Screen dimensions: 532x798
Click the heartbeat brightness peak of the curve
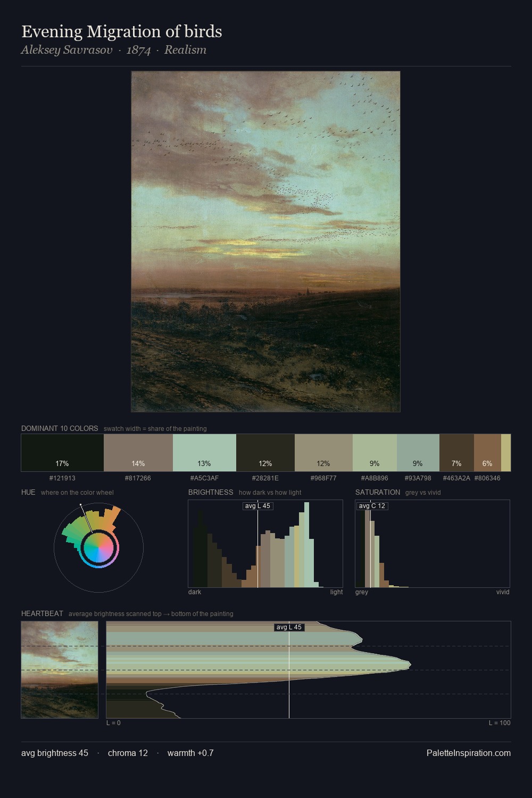[410, 664]
